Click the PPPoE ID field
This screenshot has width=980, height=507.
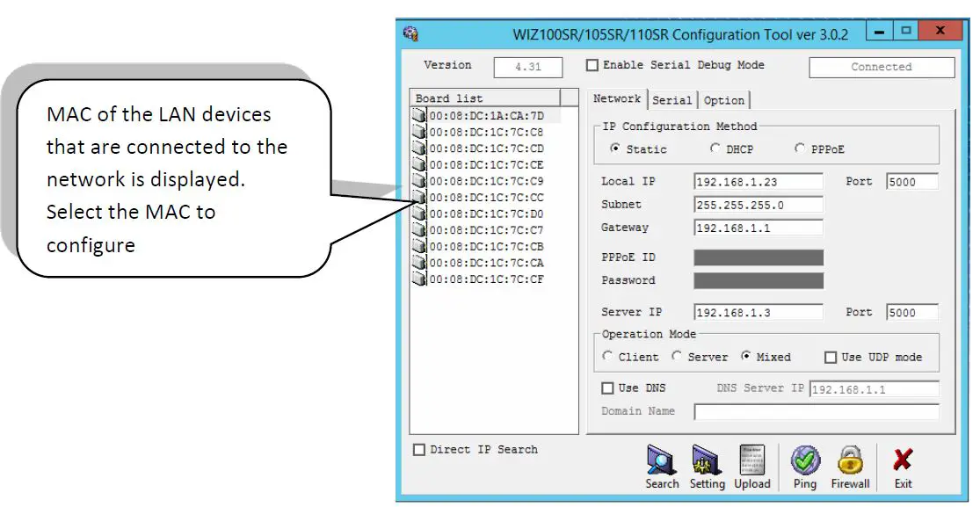point(759,257)
